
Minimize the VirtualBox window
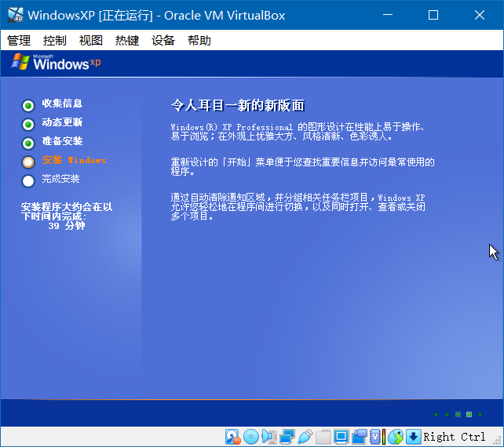pos(388,15)
